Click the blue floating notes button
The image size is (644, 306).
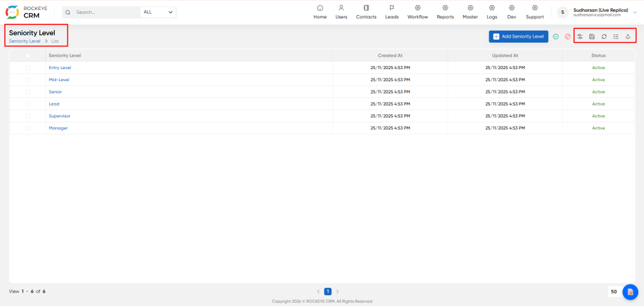[630, 292]
